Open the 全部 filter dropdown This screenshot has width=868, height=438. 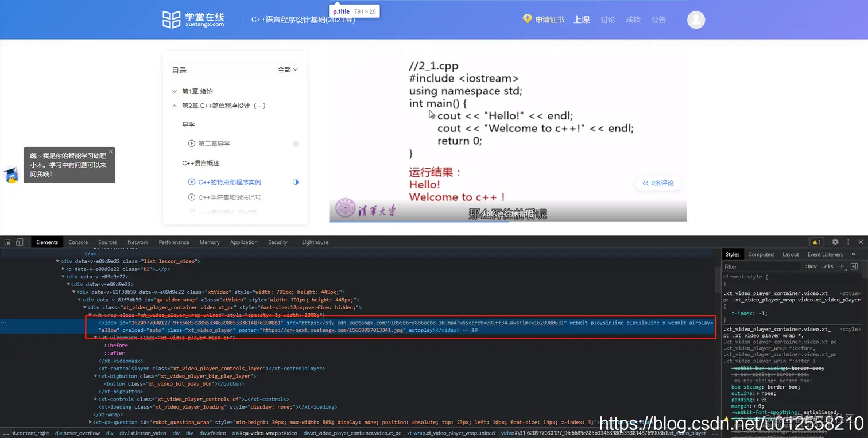tap(288, 69)
